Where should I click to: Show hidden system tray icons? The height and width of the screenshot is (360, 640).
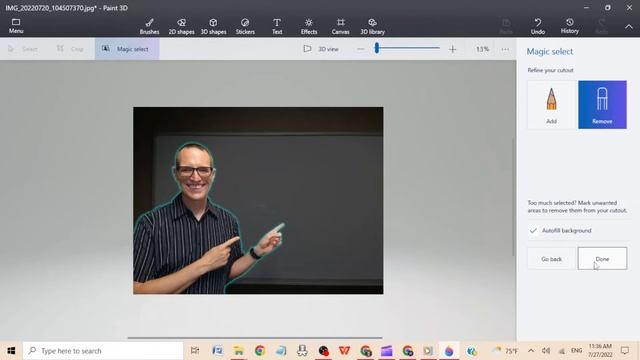(531, 351)
